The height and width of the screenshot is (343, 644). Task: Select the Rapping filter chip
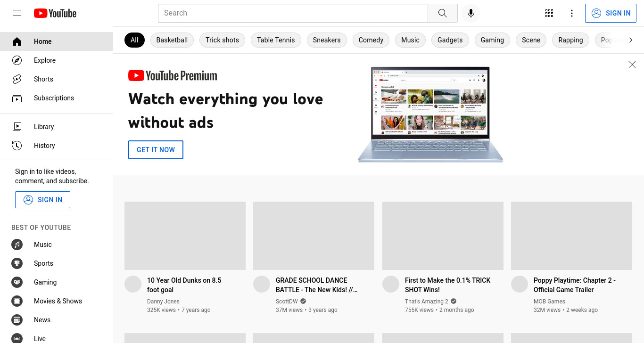[570, 40]
